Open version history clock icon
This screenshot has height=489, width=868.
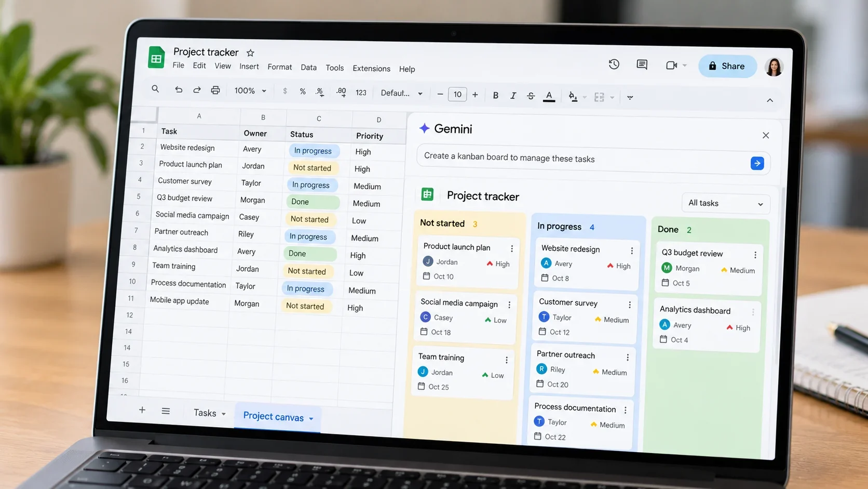click(x=614, y=64)
